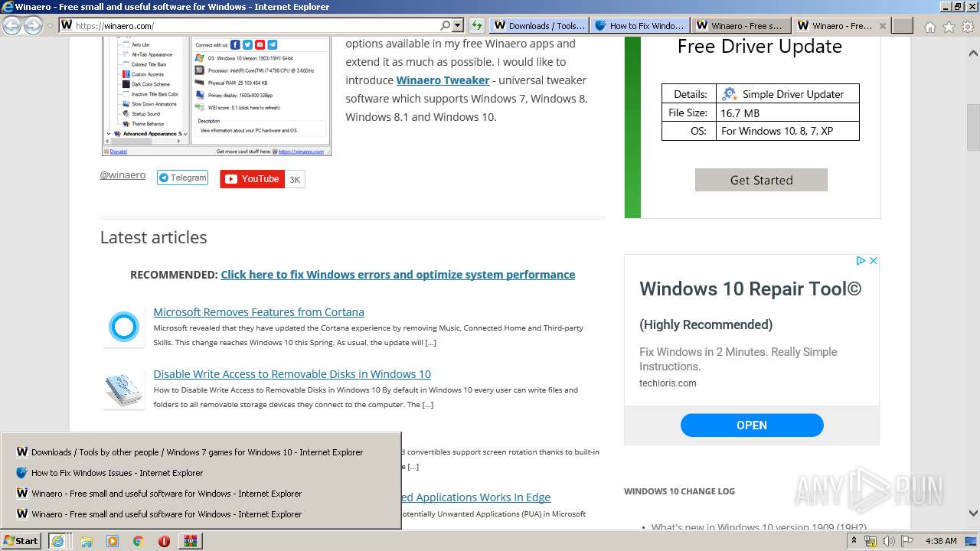Click the blue OPEN ad button

(x=752, y=425)
